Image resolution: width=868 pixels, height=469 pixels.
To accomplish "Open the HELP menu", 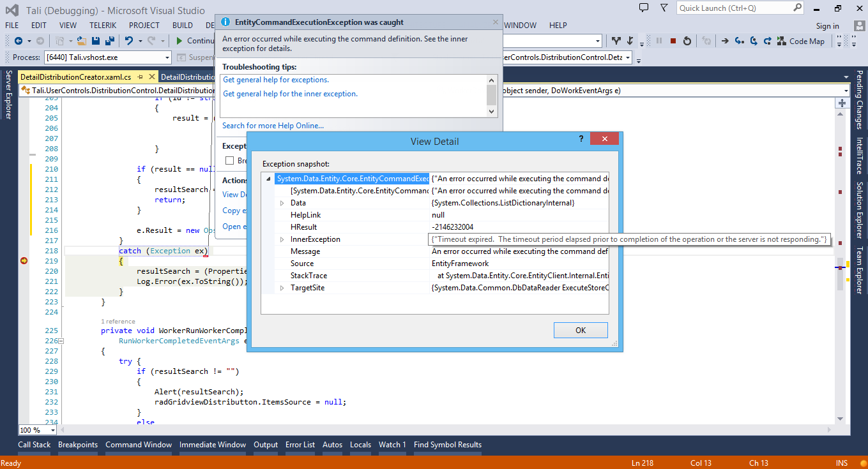I will pyautogui.click(x=558, y=26).
